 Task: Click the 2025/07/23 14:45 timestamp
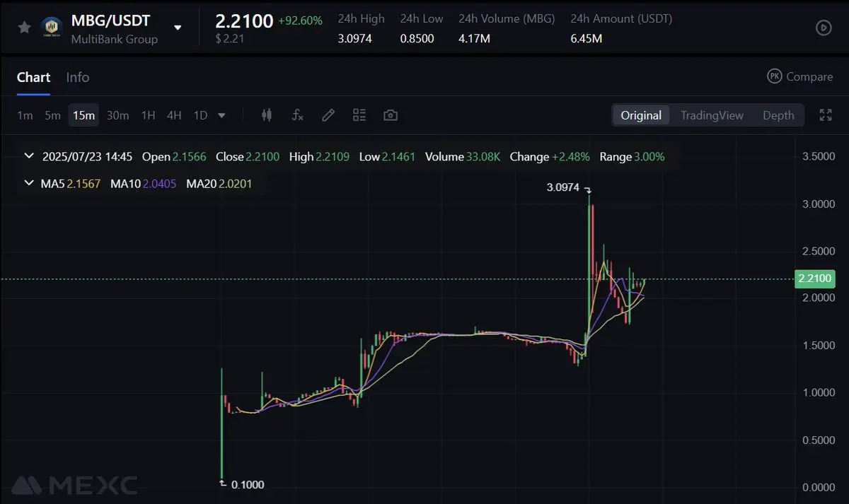[88, 156]
